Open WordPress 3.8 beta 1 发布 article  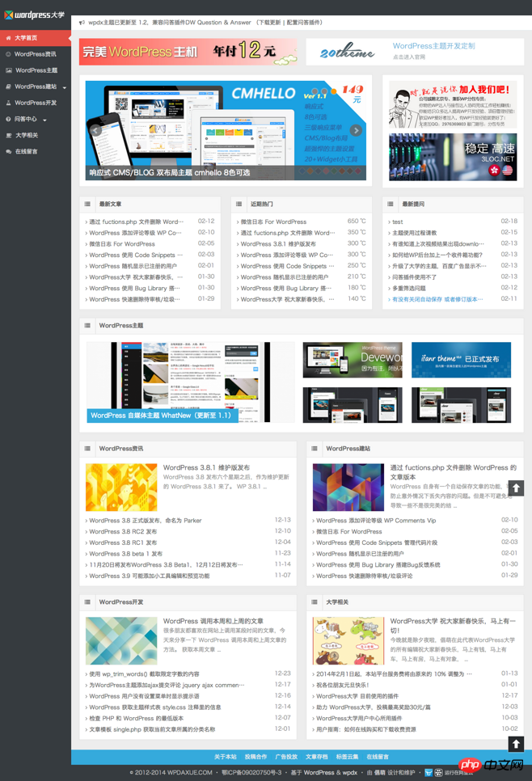(125, 554)
